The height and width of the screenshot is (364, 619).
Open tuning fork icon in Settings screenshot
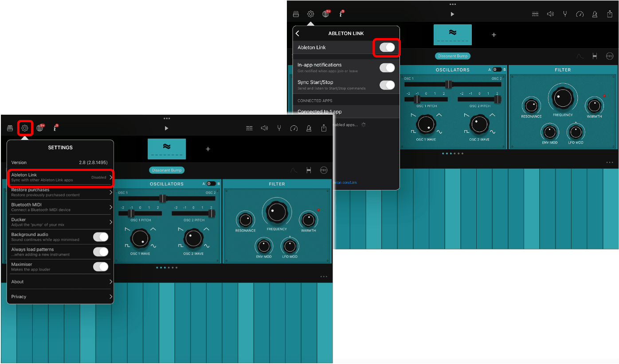pos(279,128)
